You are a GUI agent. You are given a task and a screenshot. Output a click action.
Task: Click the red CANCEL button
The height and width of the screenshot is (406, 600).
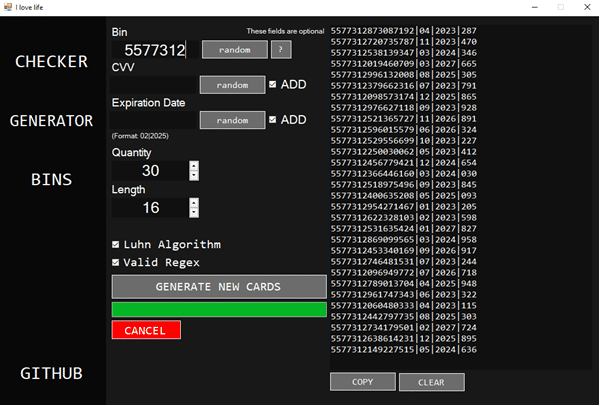tap(146, 330)
